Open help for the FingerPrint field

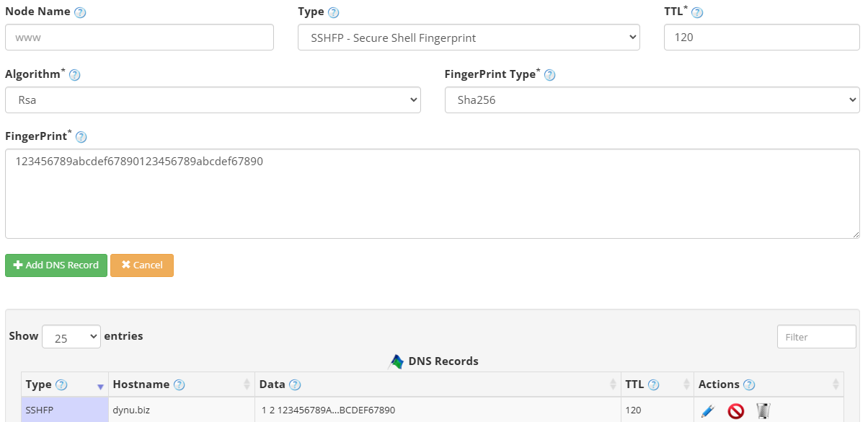81,136
